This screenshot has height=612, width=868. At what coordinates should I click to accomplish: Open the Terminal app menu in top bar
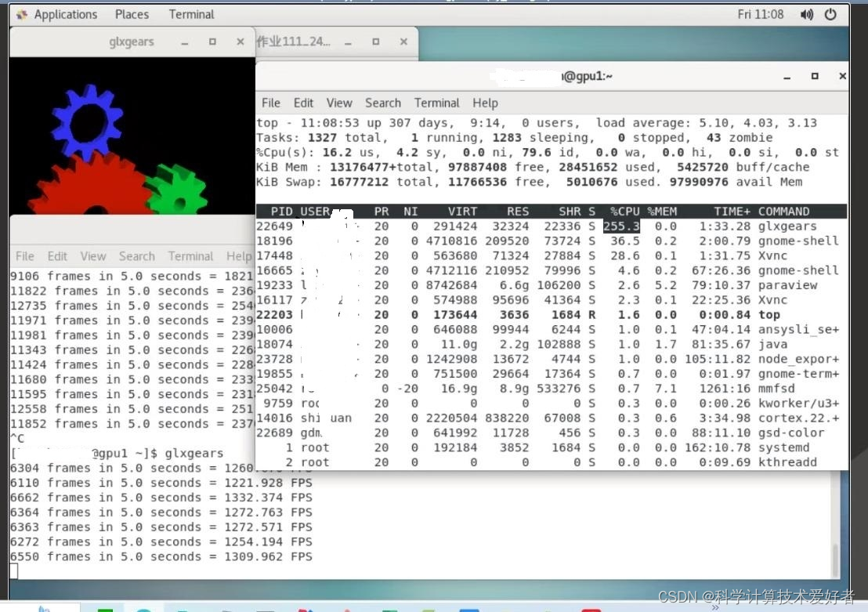191,14
